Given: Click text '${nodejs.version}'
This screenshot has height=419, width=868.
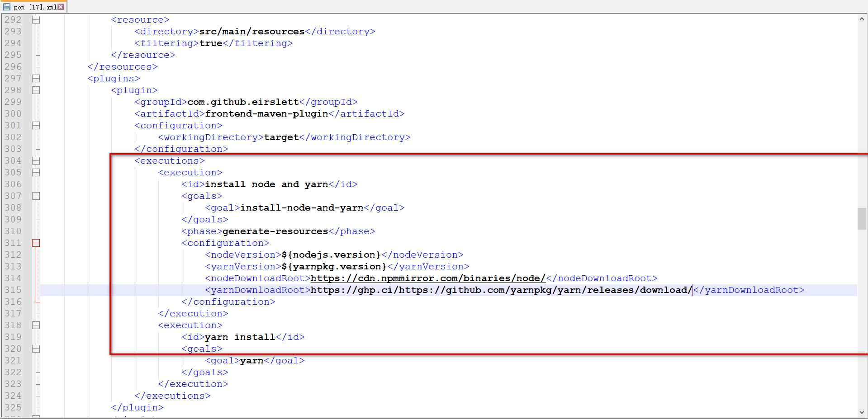Looking at the screenshot, I should pyautogui.click(x=331, y=255).
